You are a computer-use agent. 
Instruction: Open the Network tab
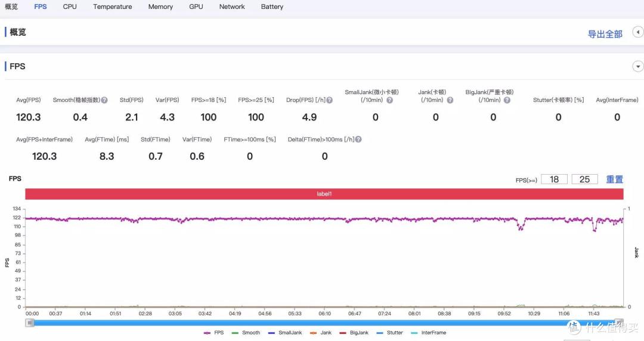[232, 7]
